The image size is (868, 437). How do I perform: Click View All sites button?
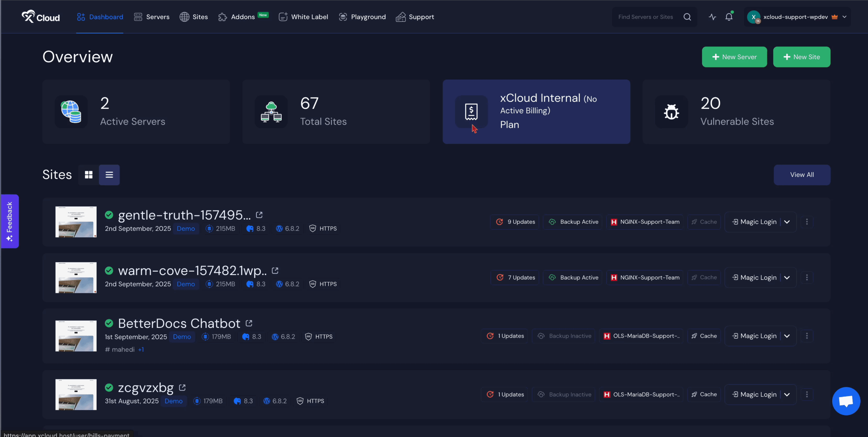802,175
